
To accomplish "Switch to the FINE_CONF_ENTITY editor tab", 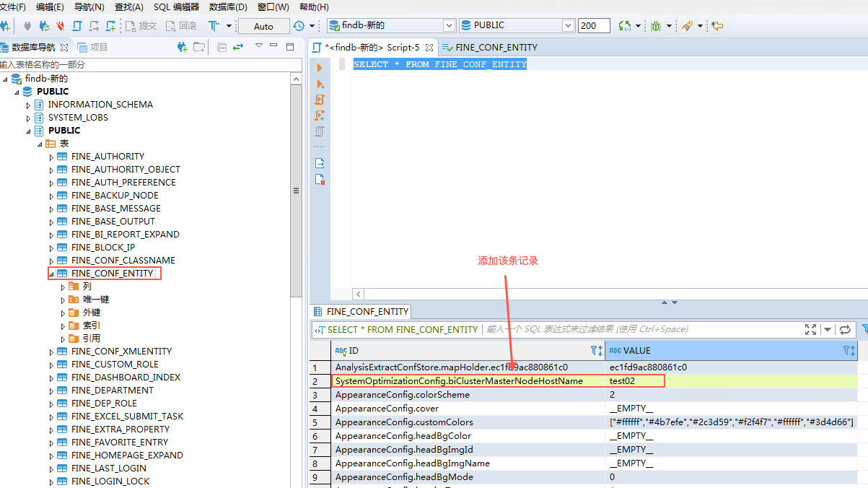I will click(x=496, y=48).
